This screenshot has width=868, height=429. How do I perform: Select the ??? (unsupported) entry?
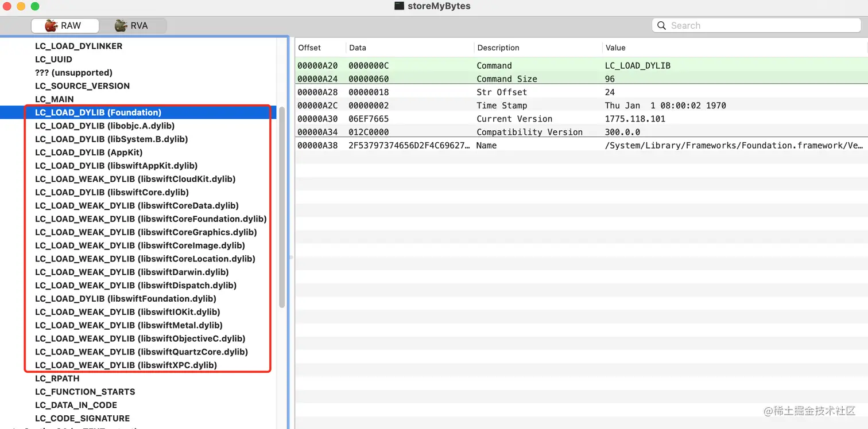tap(73, 73)
